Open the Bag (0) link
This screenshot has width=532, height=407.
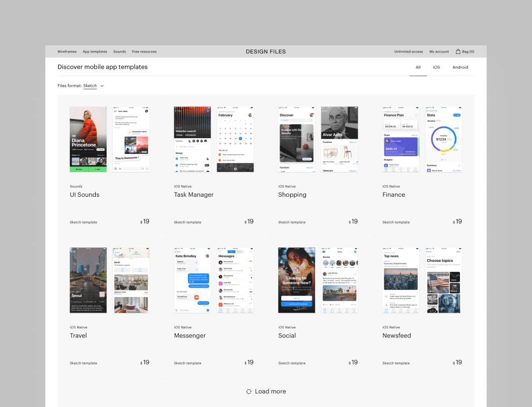[465, 51]
